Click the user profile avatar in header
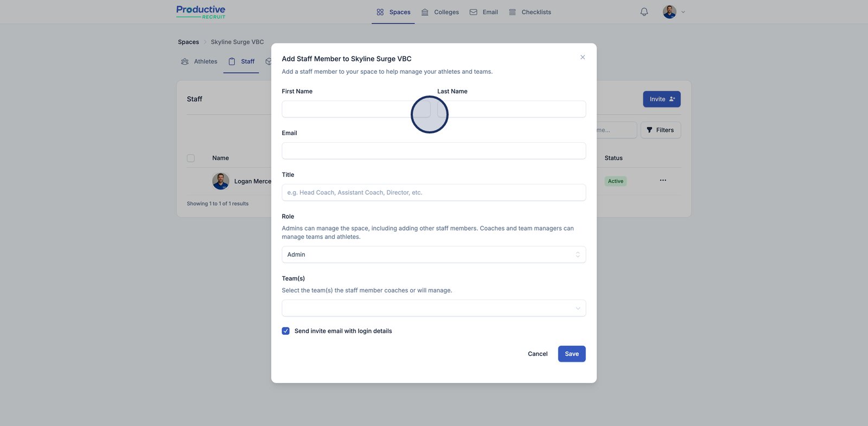This screenshot has width=868, height=426. point(669,12)
